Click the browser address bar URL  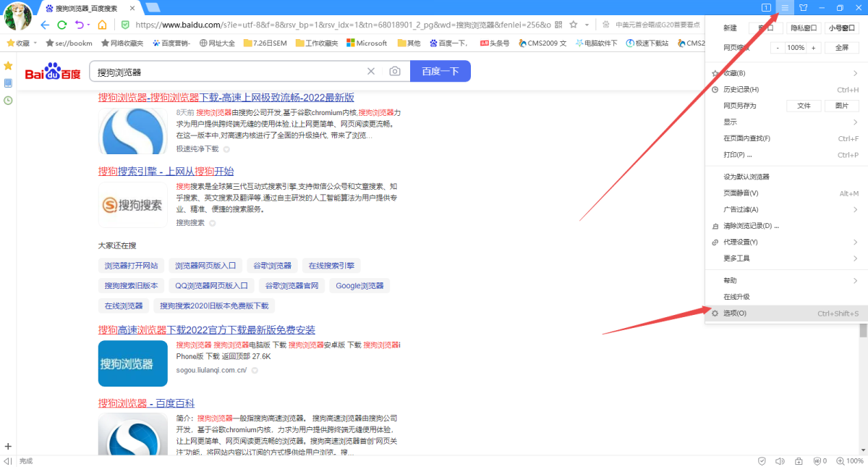pos(343,25)
